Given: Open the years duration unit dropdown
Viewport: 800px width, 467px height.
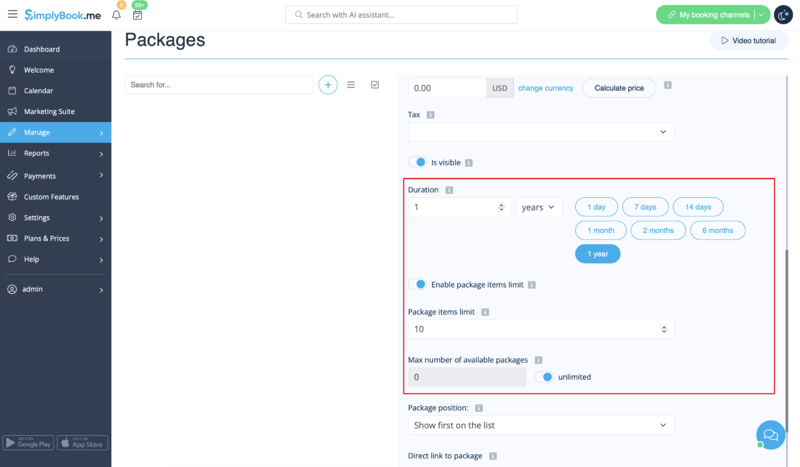Looking at the screenshot, I should click(539, 207).
